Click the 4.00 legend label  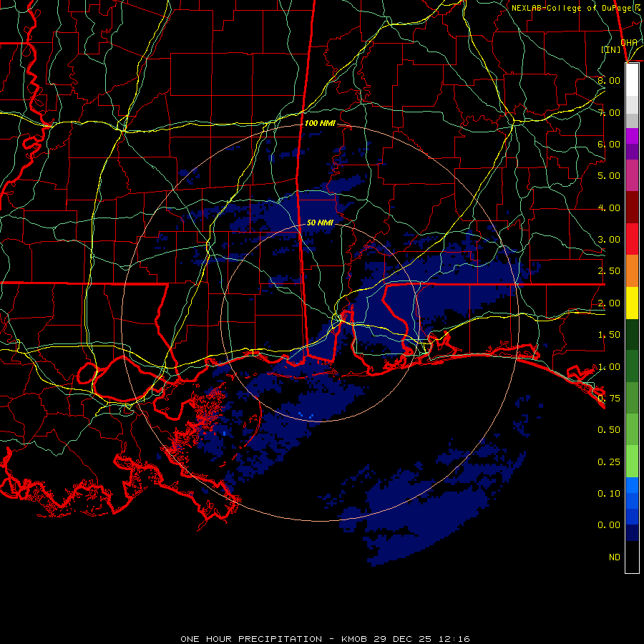[x=609, y=208]
